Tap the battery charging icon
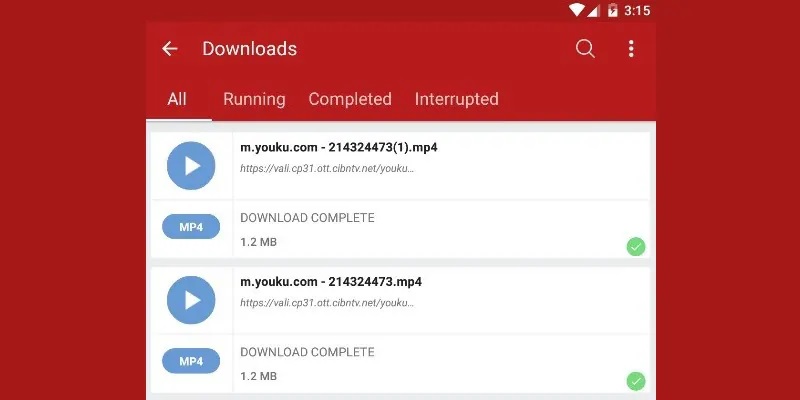Image resolution: width=800 pixels, height=400 pixels. [x=613, y=10]
